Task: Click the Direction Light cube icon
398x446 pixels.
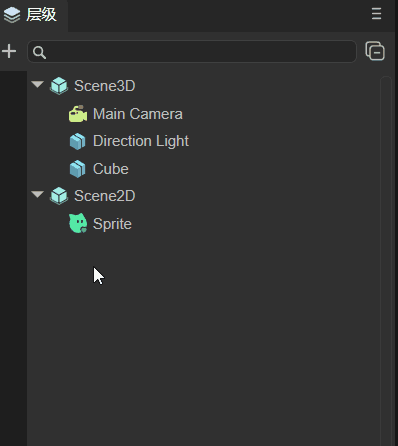Action: pyautogui.click(x=78, y=141)
